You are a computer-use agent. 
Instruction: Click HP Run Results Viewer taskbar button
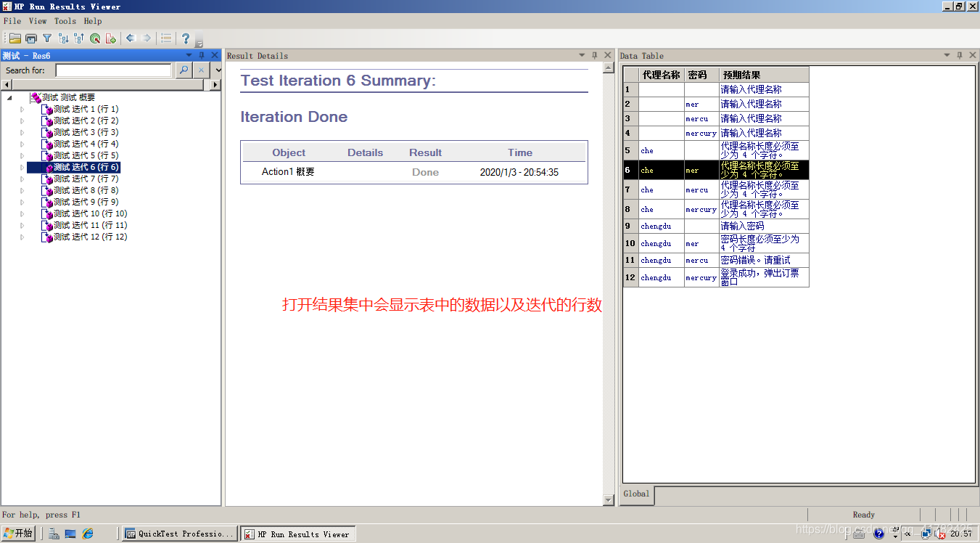point(298,534)
